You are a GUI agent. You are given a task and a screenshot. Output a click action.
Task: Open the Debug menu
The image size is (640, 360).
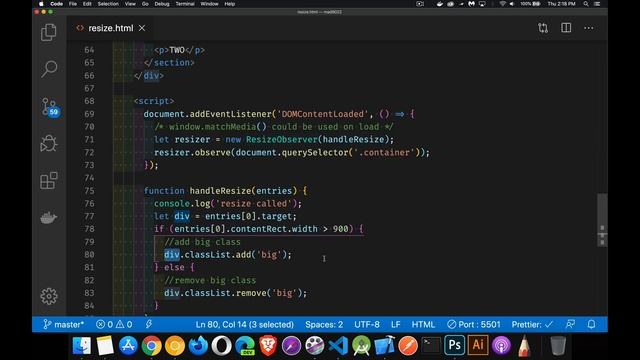[162, 4]
